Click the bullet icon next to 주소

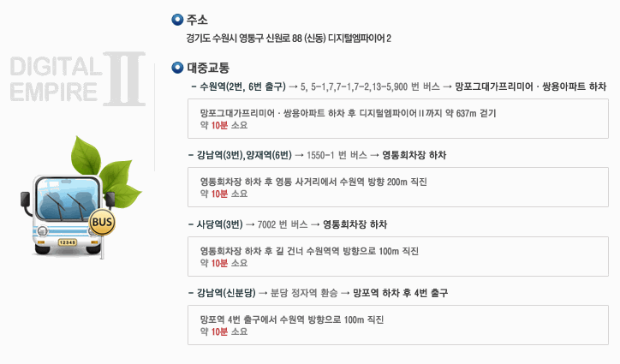177,20
